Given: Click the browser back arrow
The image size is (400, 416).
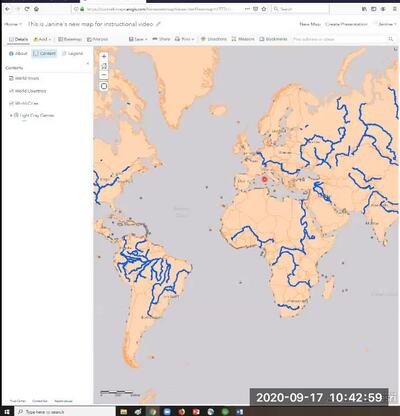Looking at the screenshot, I should (8, 9).
